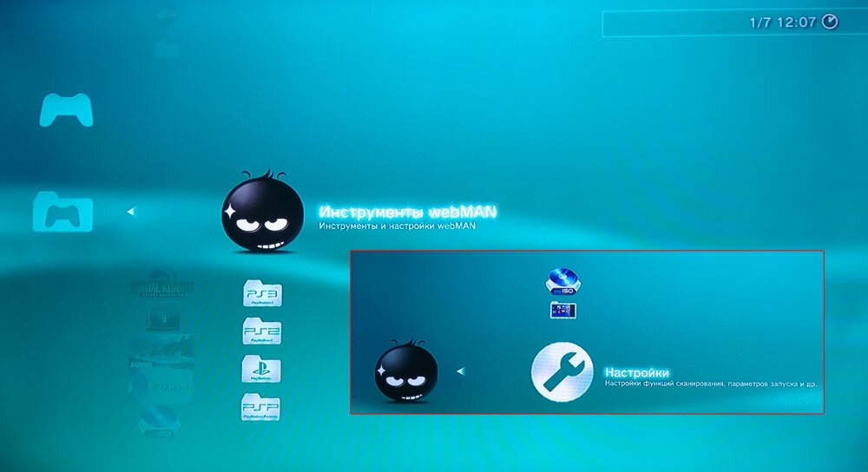Click the Настройки функций сканирования description
This screenshot has height=472, width=868.
click(710, 383)
